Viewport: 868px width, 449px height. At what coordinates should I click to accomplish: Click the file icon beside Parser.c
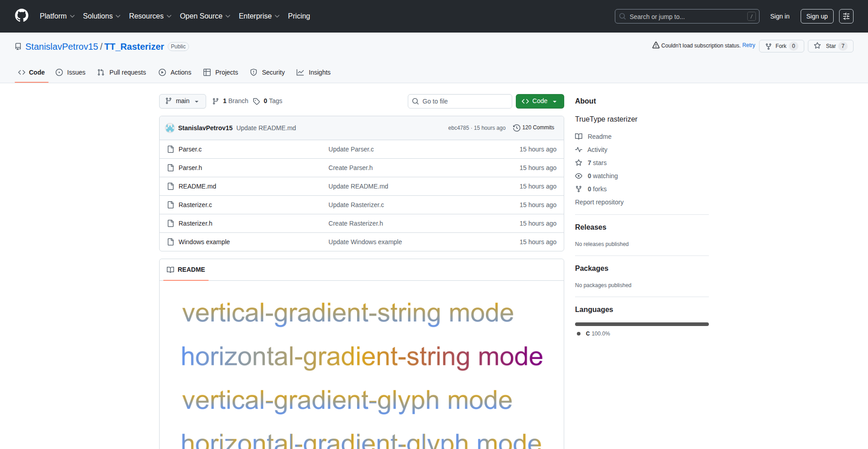point(170,149)
